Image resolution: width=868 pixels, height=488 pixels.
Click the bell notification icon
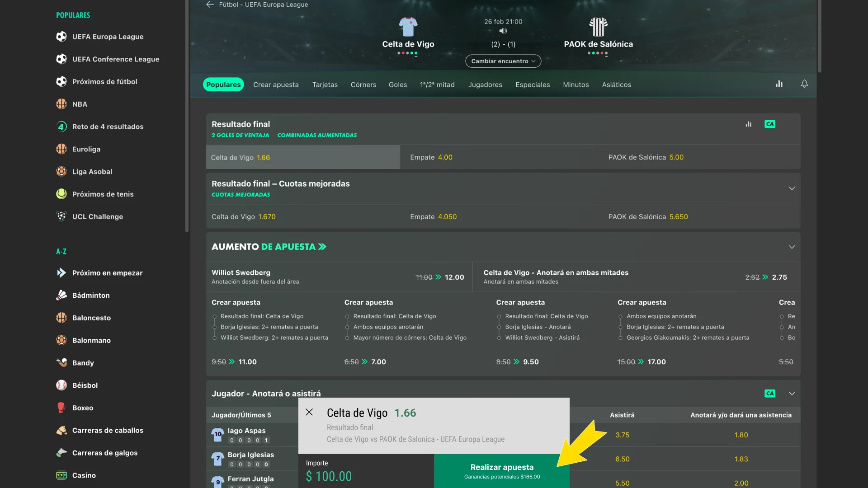[805, 84]
